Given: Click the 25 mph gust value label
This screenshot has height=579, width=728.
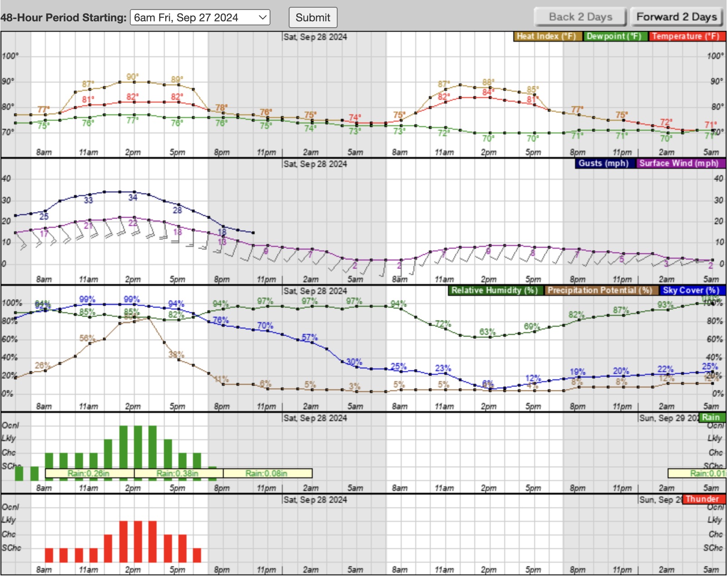Looking at the screenshot, I should pos(44,216).
